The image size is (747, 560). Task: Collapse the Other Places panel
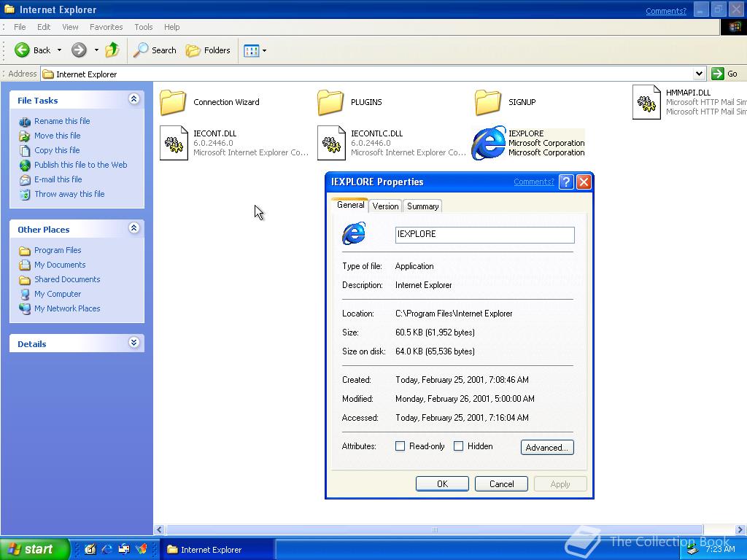tap(134, 228)
